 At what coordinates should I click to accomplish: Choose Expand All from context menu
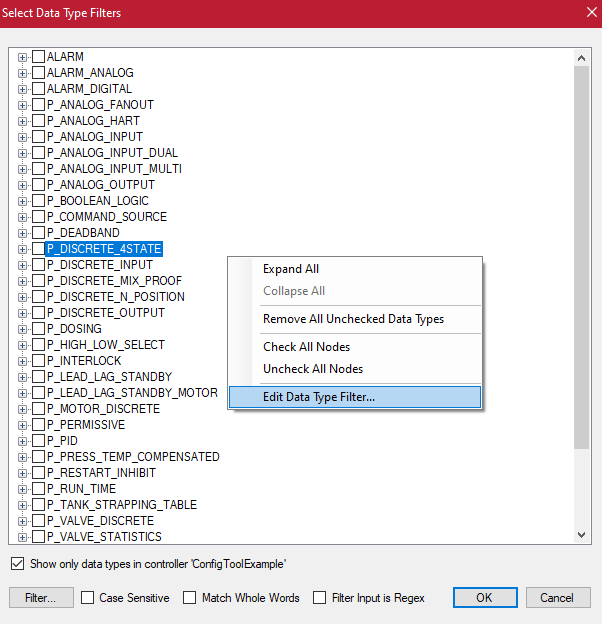click(355, 269)
